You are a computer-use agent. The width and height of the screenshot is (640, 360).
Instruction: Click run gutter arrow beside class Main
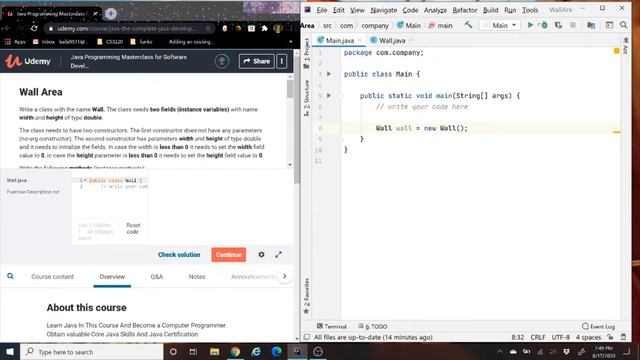[329, 74]
